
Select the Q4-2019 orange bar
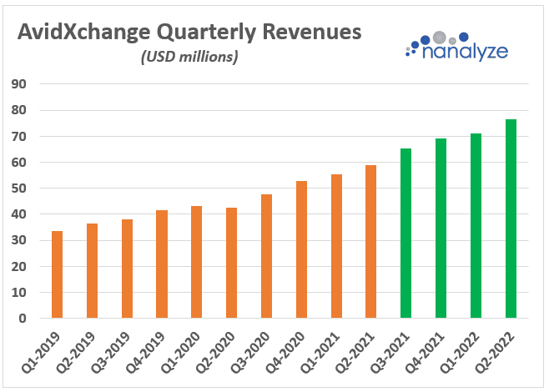click(x=162, y=264)
